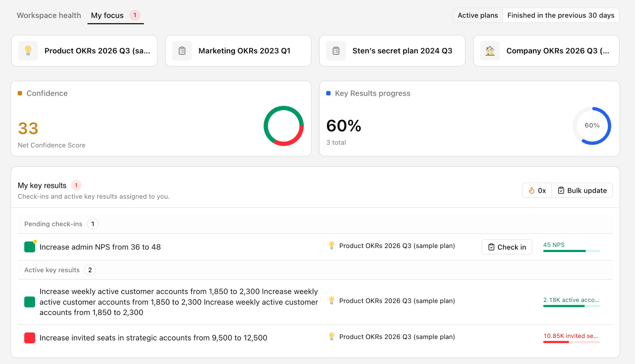
Task: Click the Net Confidence Score label
Action: (x=51, y=145)
